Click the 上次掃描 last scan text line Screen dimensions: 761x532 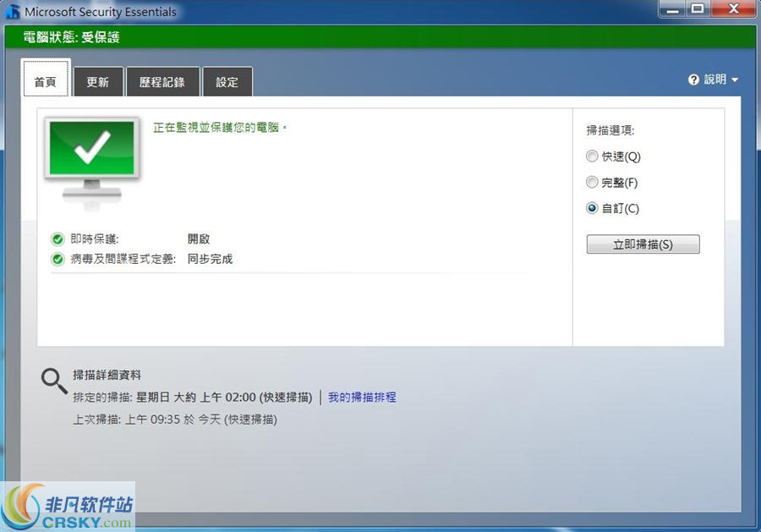click(175, 420)
